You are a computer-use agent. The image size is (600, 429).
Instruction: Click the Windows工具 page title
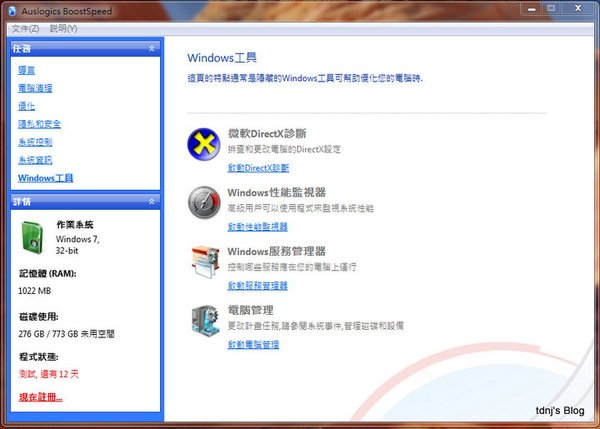[x=222, y=58]
